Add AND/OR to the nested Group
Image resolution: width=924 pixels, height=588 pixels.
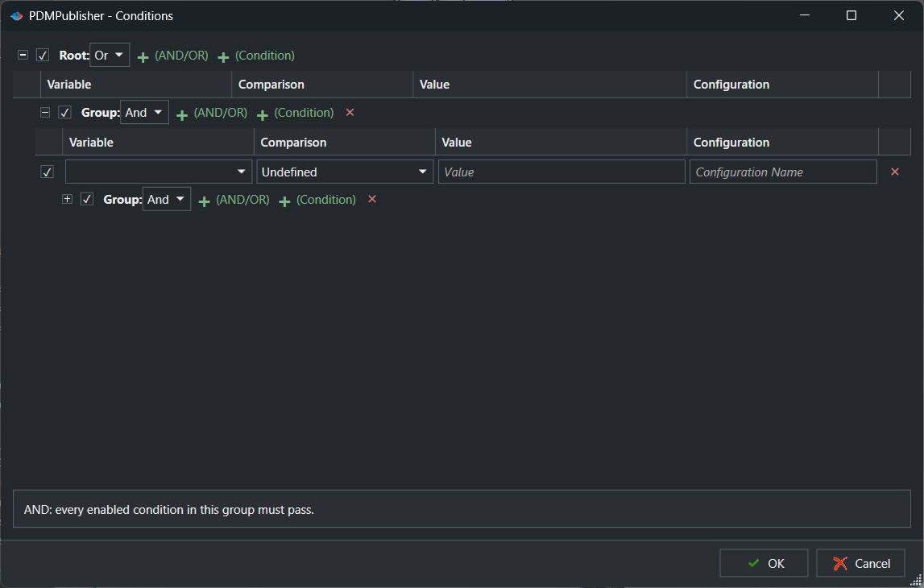pos(234,200)
